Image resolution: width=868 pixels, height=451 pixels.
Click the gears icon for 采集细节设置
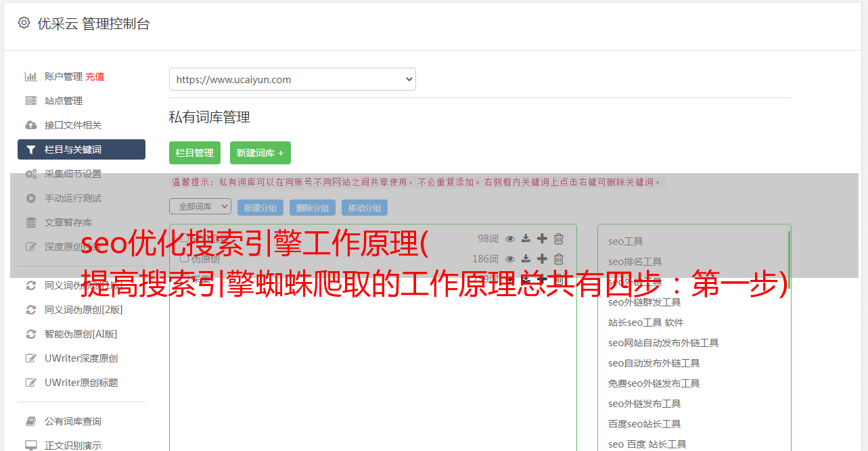[30, 174]
